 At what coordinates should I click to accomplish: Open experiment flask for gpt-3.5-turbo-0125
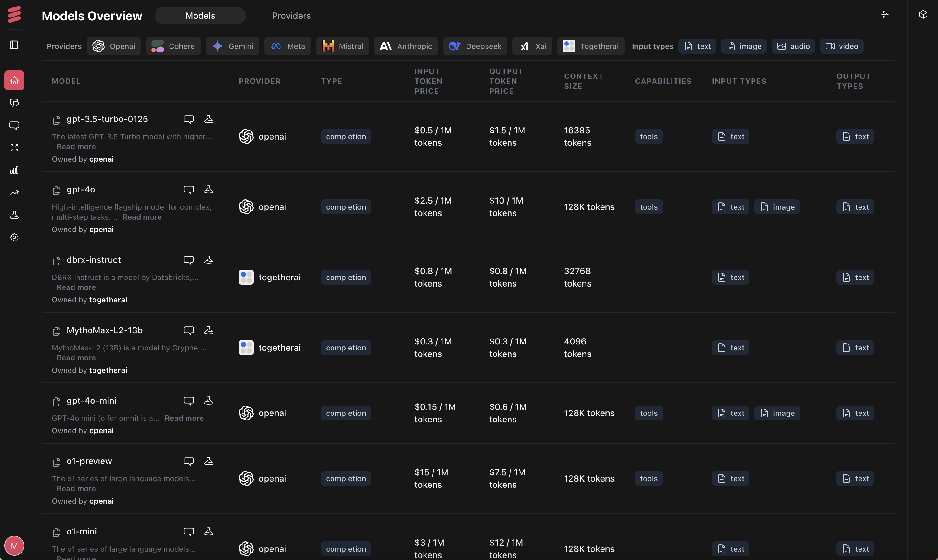[209, 119]
